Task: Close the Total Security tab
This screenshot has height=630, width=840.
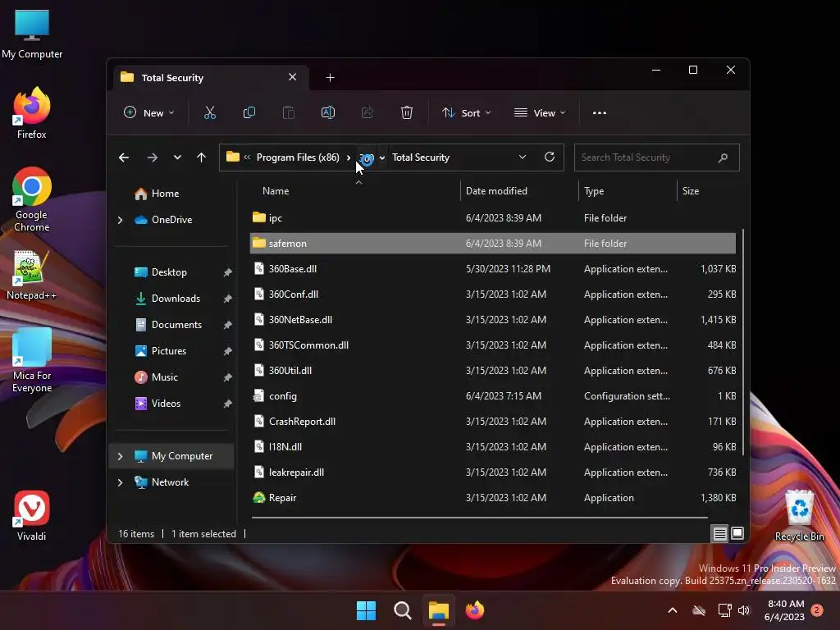Action: tap(293, 77)
